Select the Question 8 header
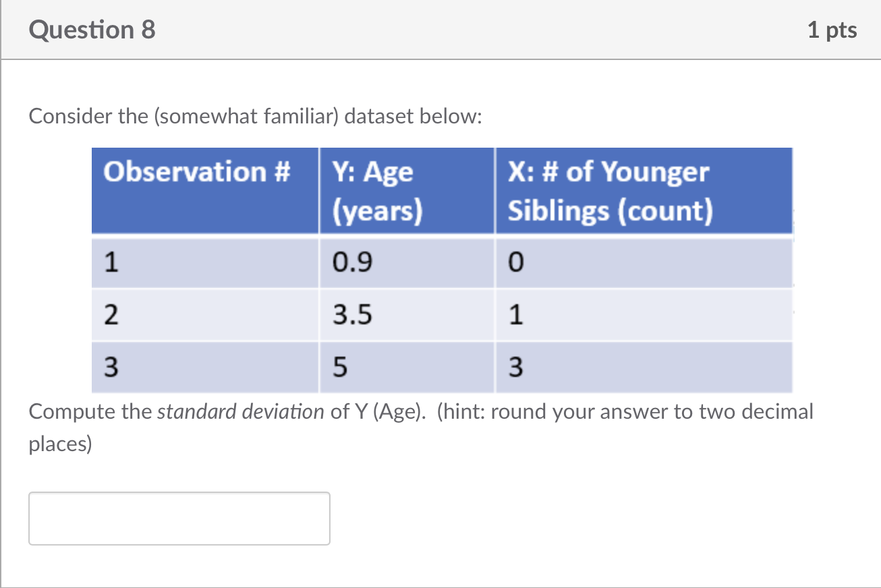The width and height of the screenshot is (881, 588). (92, 30)
